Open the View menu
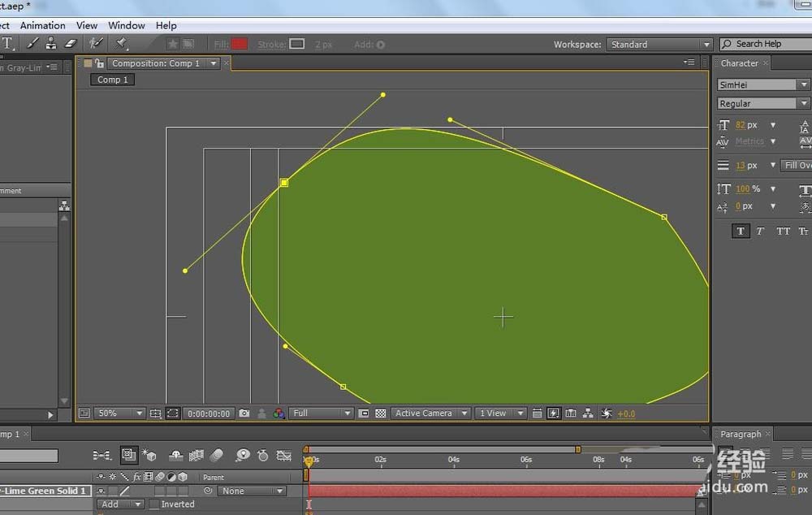 87,25
